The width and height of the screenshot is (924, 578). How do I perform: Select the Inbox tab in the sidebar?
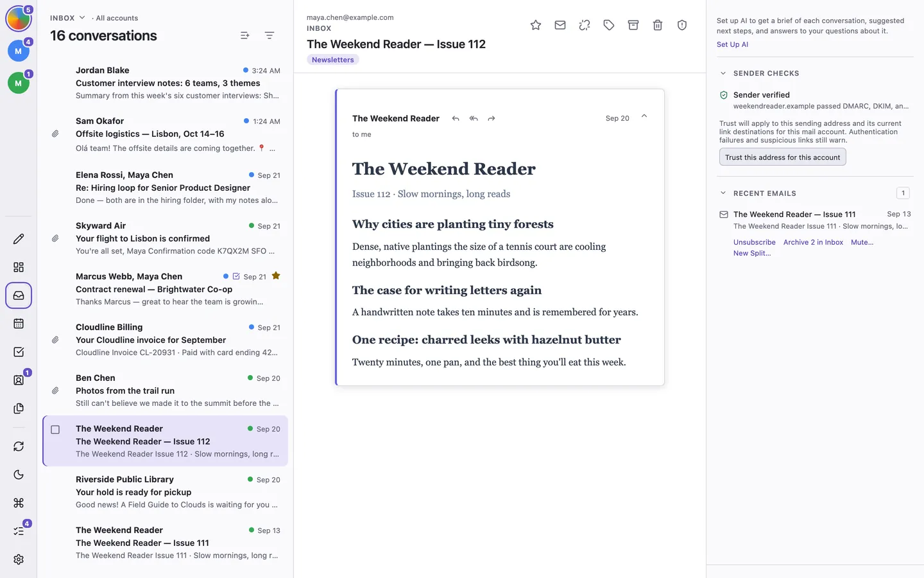[x=19, y=295]
